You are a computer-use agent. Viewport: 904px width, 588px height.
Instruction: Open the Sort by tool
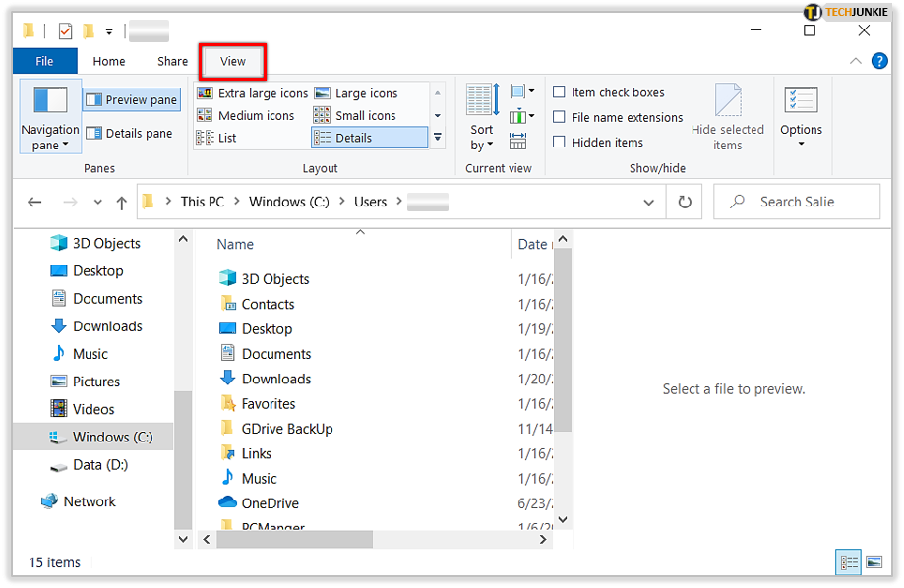tap(481, 117)
